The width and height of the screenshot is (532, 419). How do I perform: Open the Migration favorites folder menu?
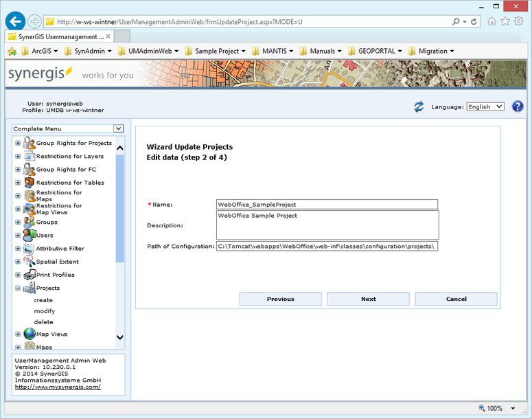(431, 51)
